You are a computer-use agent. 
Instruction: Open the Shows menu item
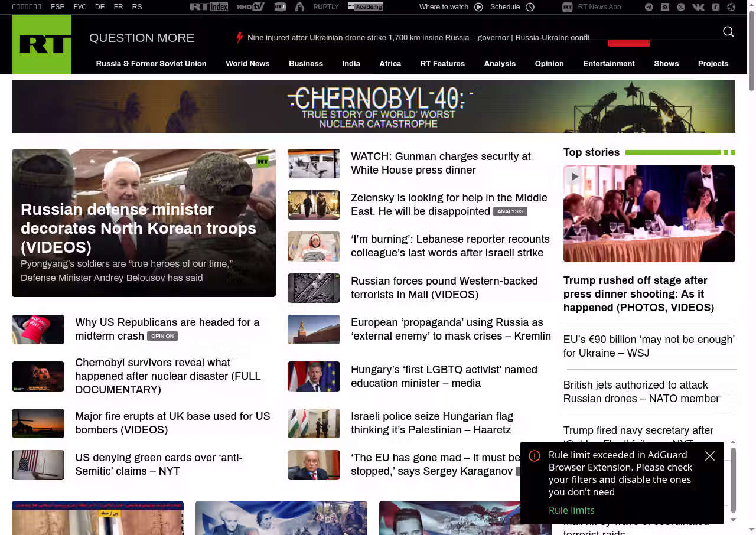click(x=666, y=64)
